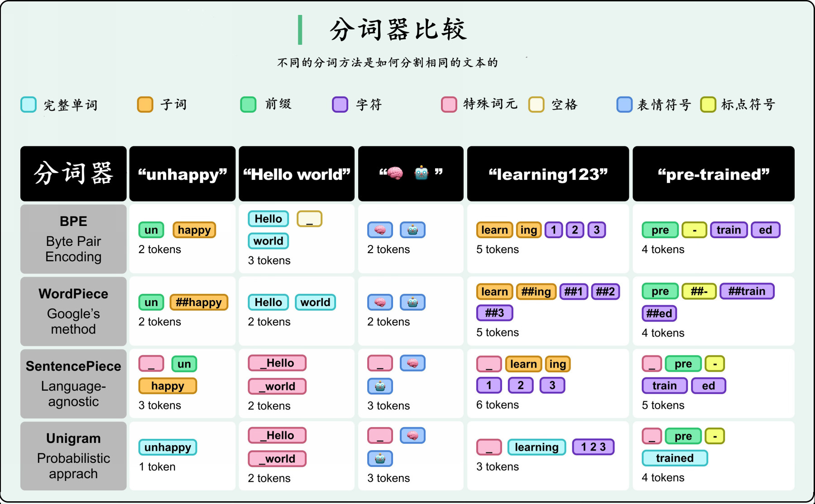This screenshot has height=504, width=815.
Task: Click the robot token in the WordPiece row
Action: pyautogui.click(x=412, y=302)
